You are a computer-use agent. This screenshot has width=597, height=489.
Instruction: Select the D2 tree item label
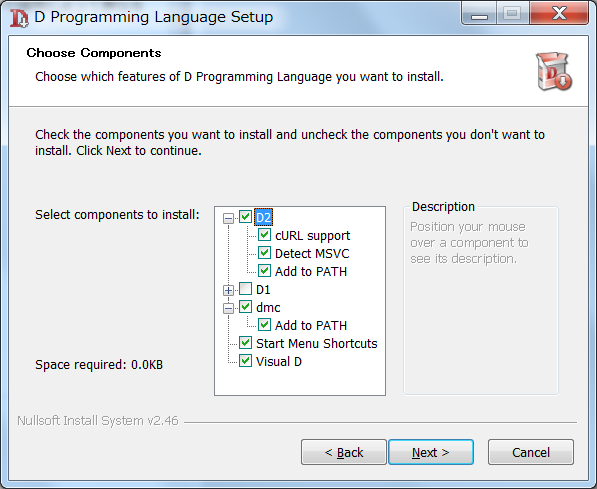tap(263, 217)
